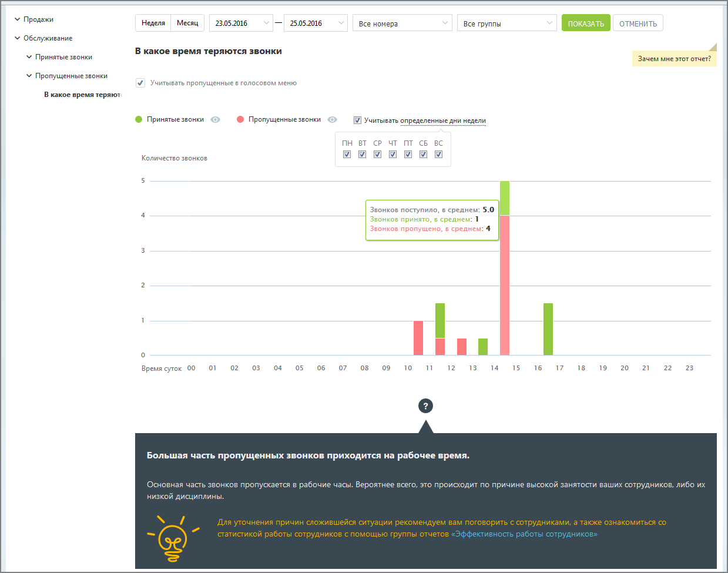Open the start date 23.05.2016 dropdown

[x=241, y=23]
